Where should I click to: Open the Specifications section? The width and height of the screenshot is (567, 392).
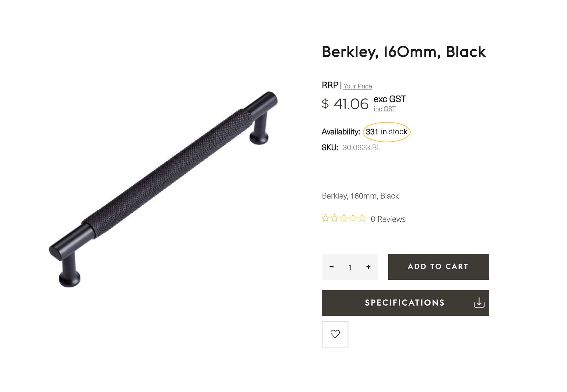[405, 302]
